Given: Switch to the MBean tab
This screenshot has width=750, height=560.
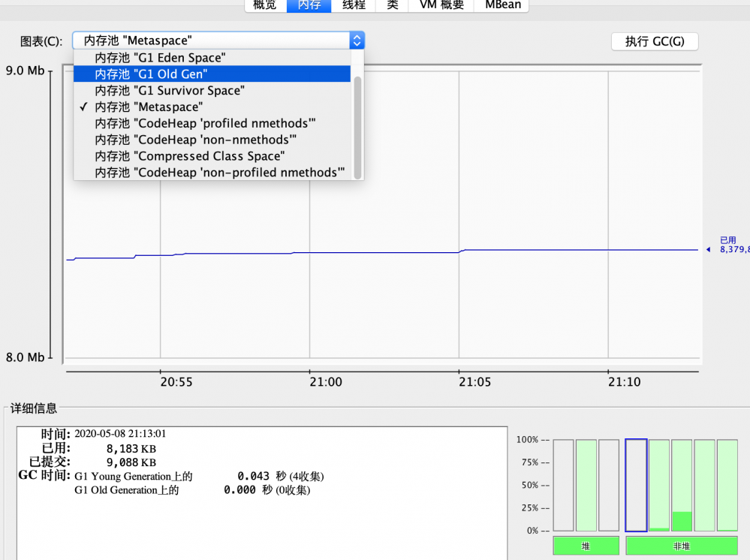Looking at the screenshot, I should click(x=502, y=5).
